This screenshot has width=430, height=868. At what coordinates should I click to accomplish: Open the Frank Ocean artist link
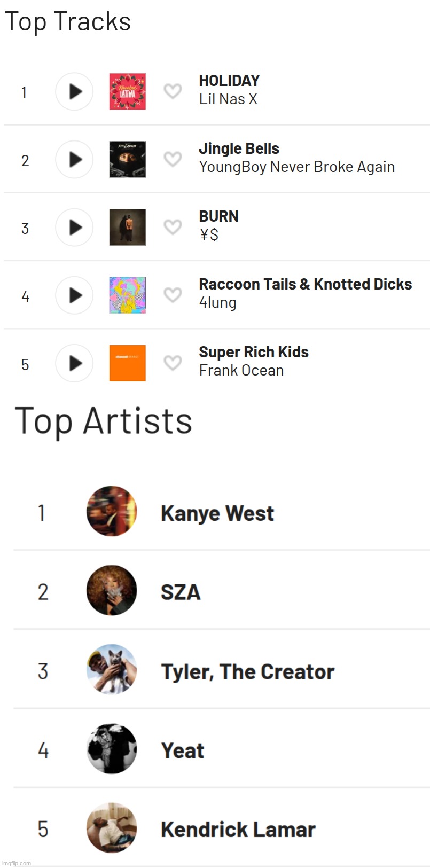pos(241,371)
